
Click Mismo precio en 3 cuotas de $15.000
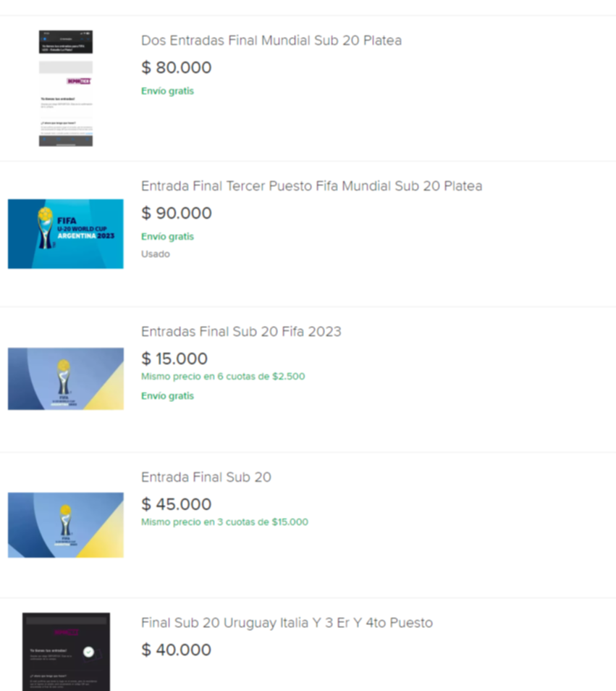(x=224, y=522)
